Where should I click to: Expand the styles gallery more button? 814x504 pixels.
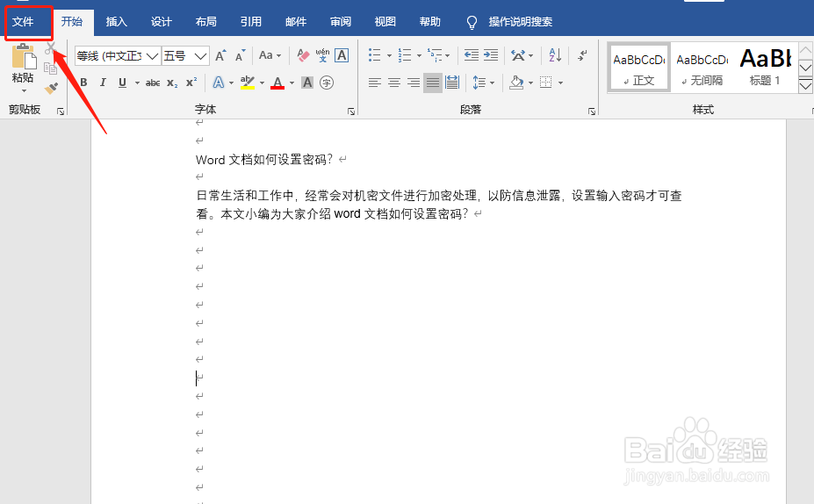point(806,86)
